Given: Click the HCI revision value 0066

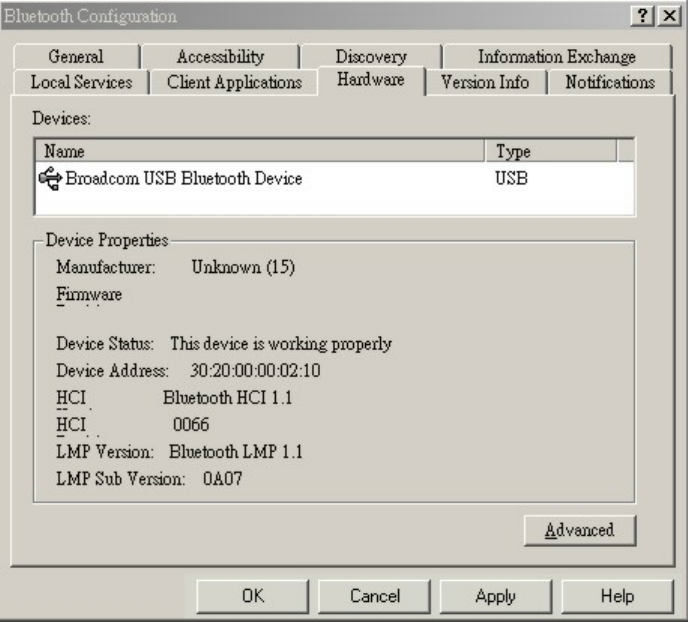Looking at the screenshot, I should [191, 425].
